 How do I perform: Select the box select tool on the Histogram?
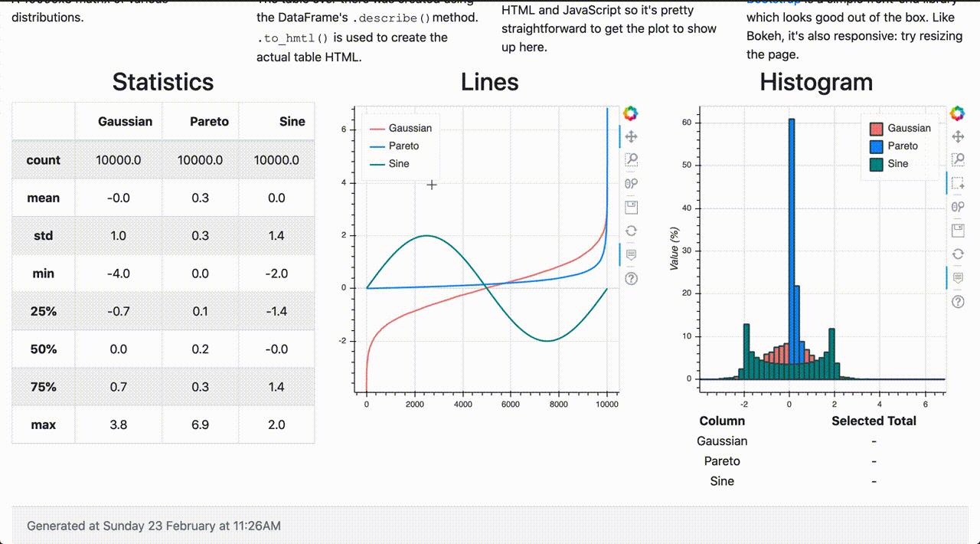957,182
